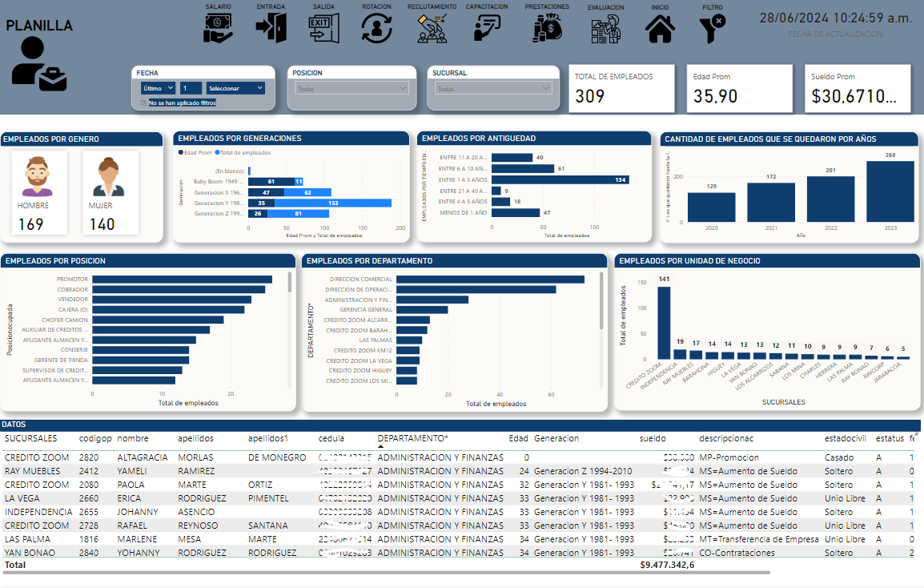Screen dimensions: 924x588
Task: Sort table by DEPARTAMENTO* column header
Action: (412, 438)
